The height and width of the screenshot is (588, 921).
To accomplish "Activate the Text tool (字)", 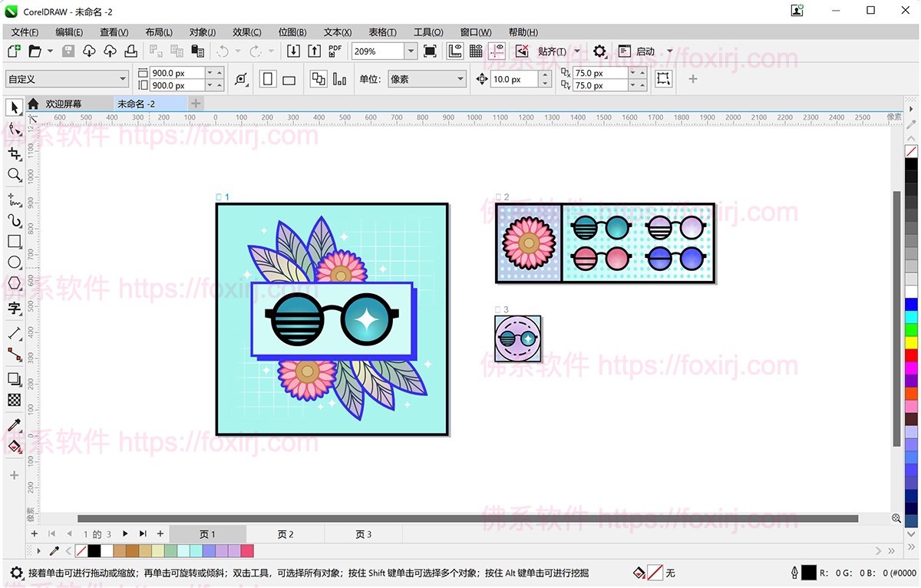I will (14, 309).
